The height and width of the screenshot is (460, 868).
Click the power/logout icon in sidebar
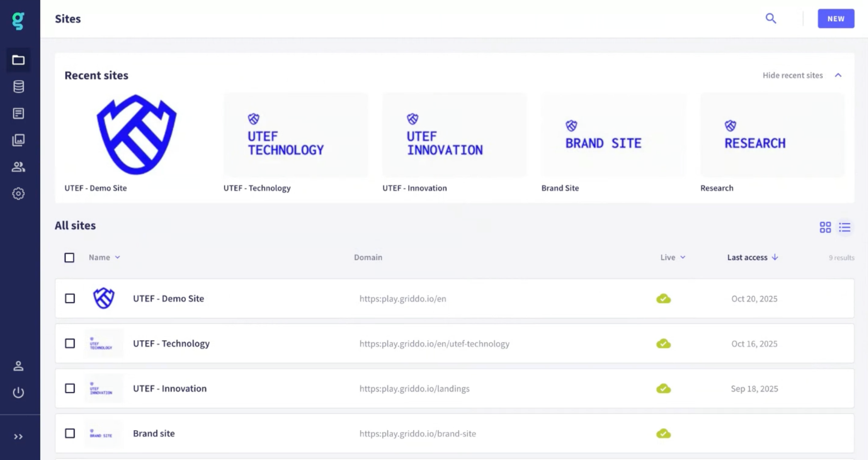coord(19,392)
